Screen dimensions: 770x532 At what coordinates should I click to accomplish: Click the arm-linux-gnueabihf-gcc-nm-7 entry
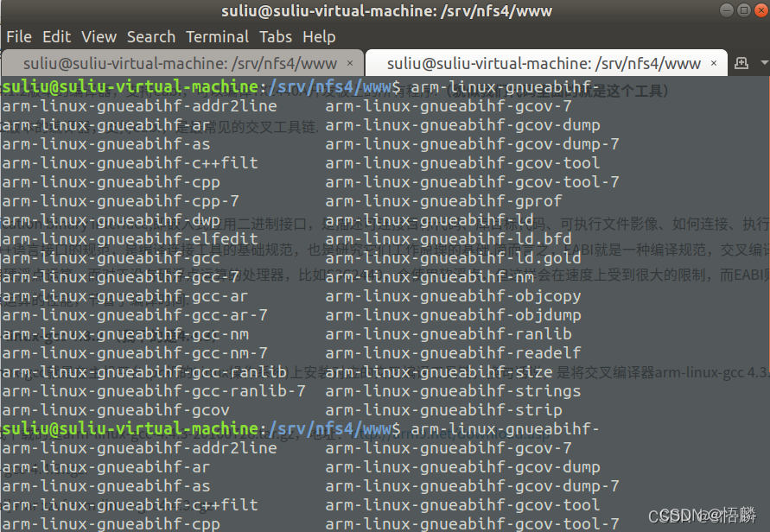[x=135, y=353]
